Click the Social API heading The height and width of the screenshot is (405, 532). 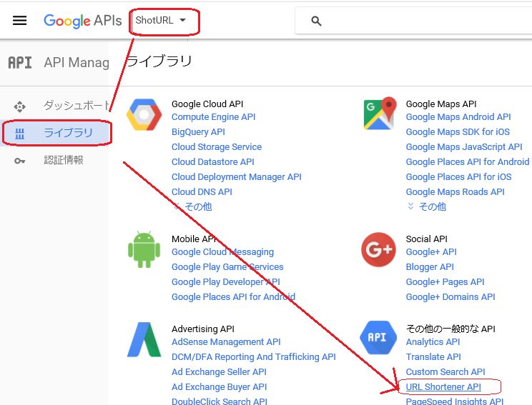pyautogui.click(x=426, y=239)
